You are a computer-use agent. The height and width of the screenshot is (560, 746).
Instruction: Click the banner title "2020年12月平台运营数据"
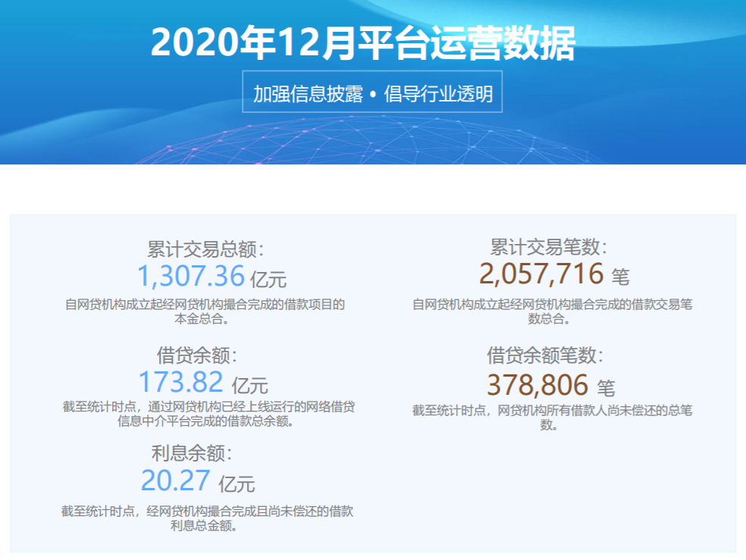pos(363,42)
